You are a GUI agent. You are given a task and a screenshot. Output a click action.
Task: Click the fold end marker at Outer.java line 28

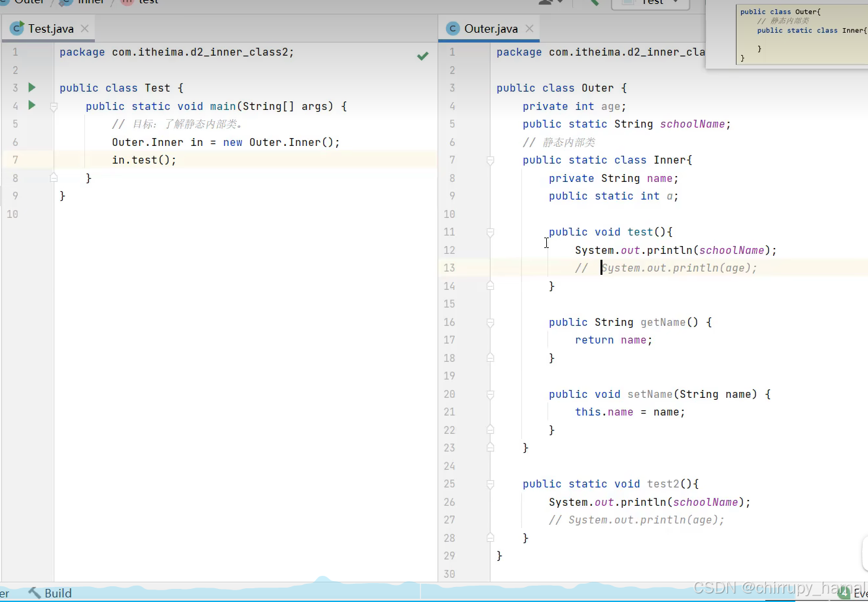(490, 538)
